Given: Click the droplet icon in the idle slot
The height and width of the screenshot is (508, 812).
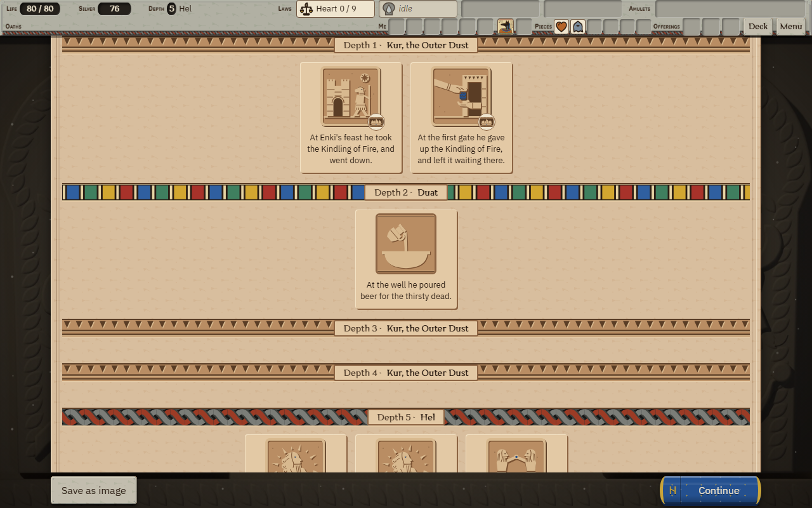Looking at the screenshot, I should pos(389,9).
